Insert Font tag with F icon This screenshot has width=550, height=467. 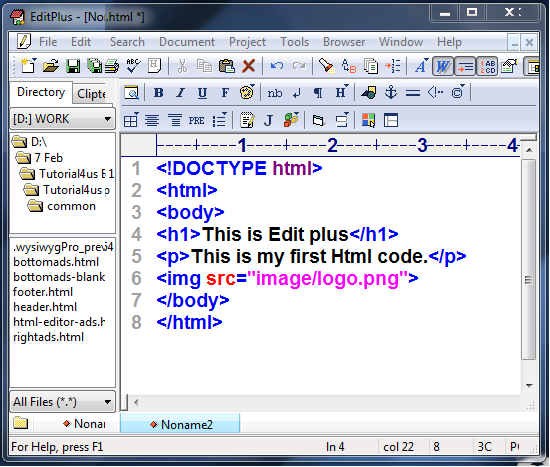[225, 93]
